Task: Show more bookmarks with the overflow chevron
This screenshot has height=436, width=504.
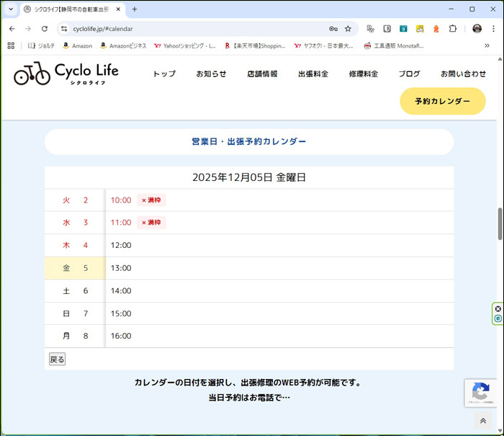Action: click(x=487, y=45)
